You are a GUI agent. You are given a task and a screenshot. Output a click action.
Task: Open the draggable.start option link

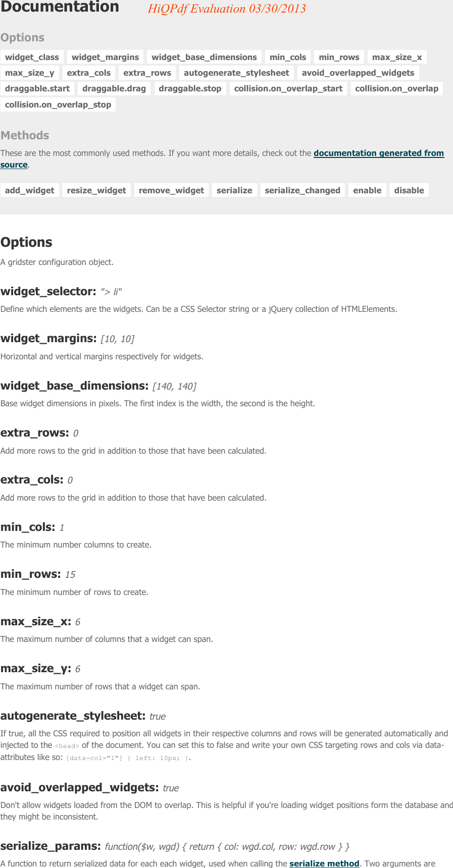pyautogui.click(x=37, y=88)
